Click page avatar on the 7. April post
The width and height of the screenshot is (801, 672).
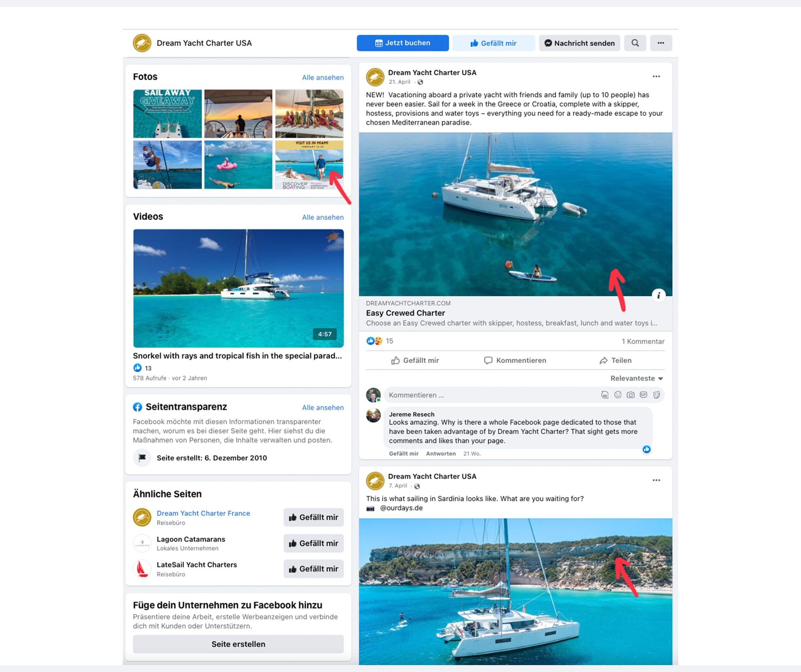[375, 481]
